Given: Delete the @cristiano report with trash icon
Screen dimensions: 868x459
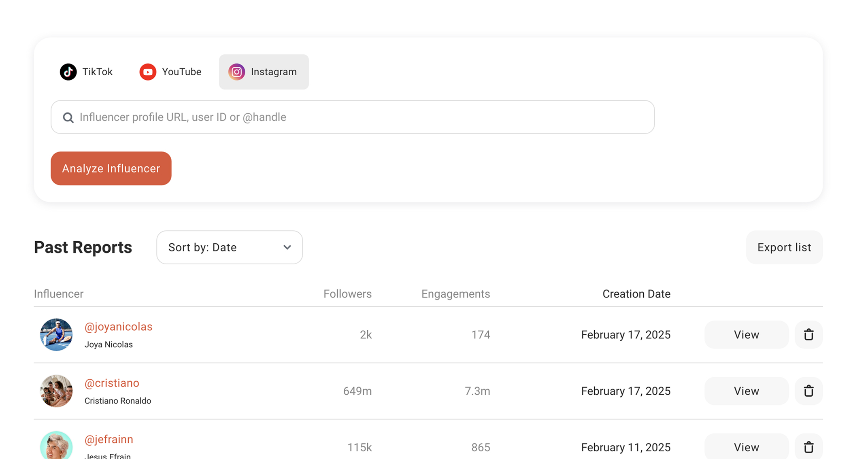Looking at the screenshot, I should coord(808,391).
